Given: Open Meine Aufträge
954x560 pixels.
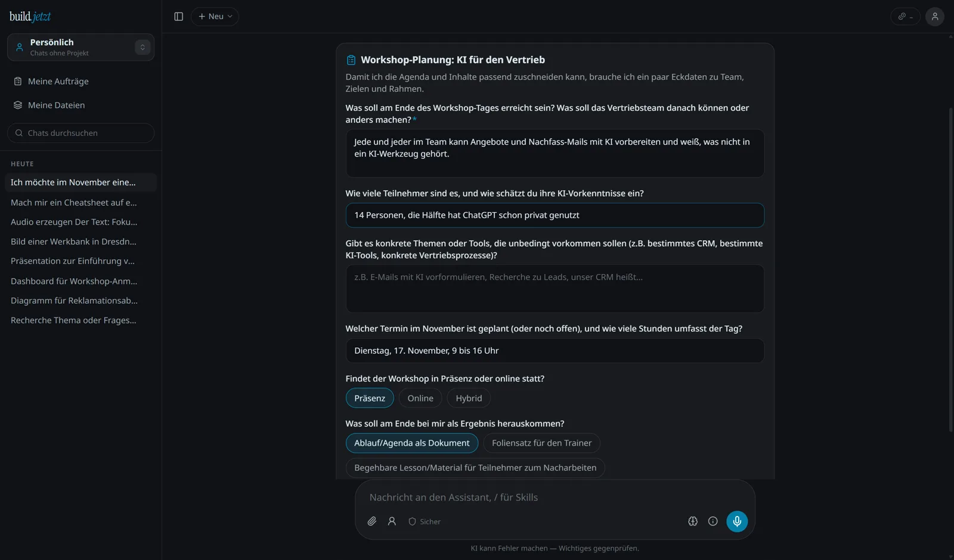Looking at the screenshot, I should coord(80,81).
